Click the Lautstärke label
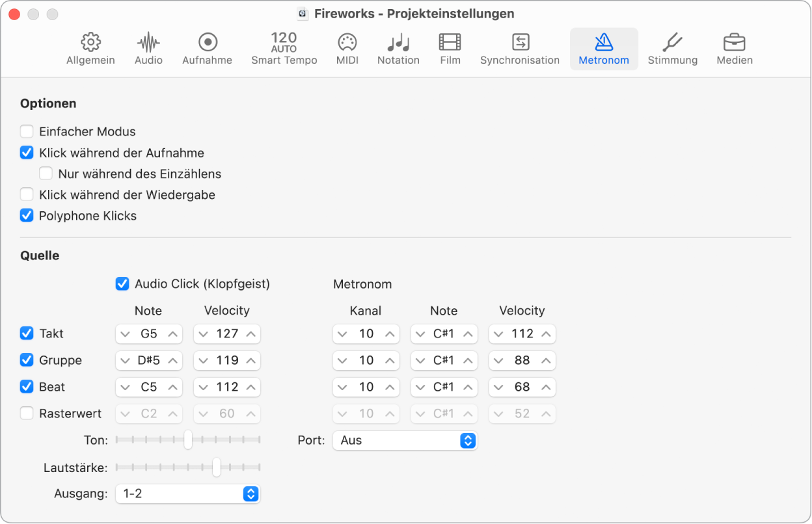Image resolution: width=812 pixels, height=524 pixels. [76, 467]
